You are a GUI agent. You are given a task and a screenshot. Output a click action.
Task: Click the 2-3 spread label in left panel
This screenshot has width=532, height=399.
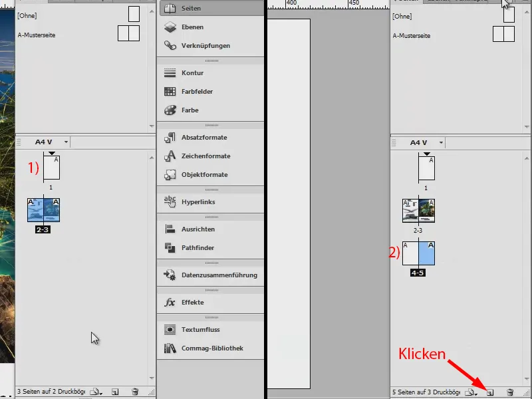[x=43, y=229]
